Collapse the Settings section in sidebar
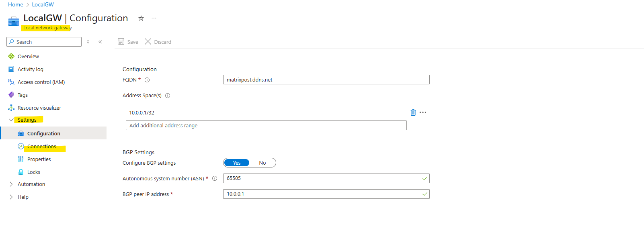The width and height of the screenshot is (644, 243). point(27,120)
